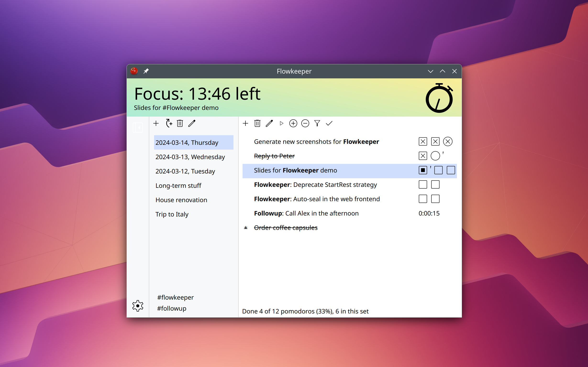Select the Trip to Italy backlog
The width and height of the screenshot is (588, 367).
click(194, 214)
